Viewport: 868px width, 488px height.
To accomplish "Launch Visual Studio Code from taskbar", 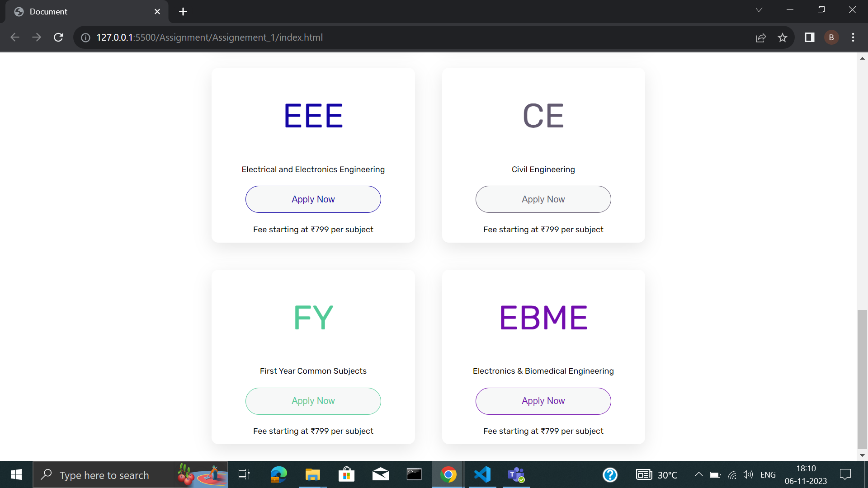I will point(482,474).
